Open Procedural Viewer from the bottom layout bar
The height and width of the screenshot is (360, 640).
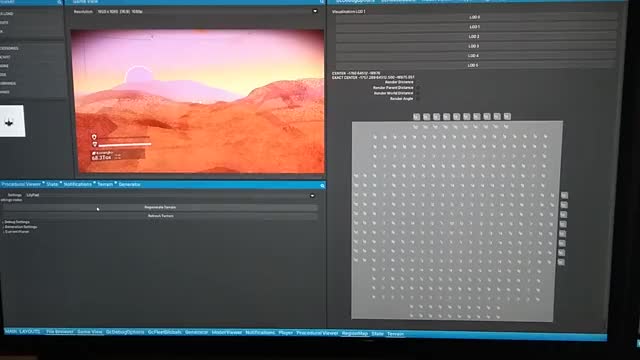point(317,333)
